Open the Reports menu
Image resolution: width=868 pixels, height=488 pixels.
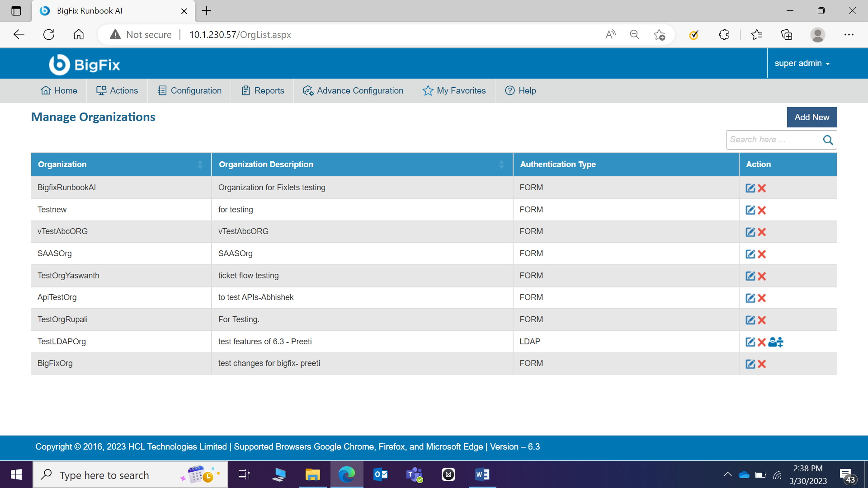263,91
